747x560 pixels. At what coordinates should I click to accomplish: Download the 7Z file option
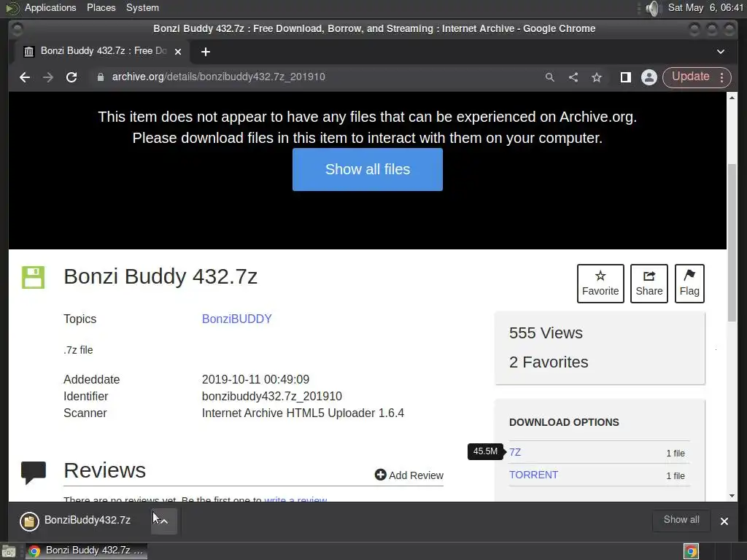[515, 452]
